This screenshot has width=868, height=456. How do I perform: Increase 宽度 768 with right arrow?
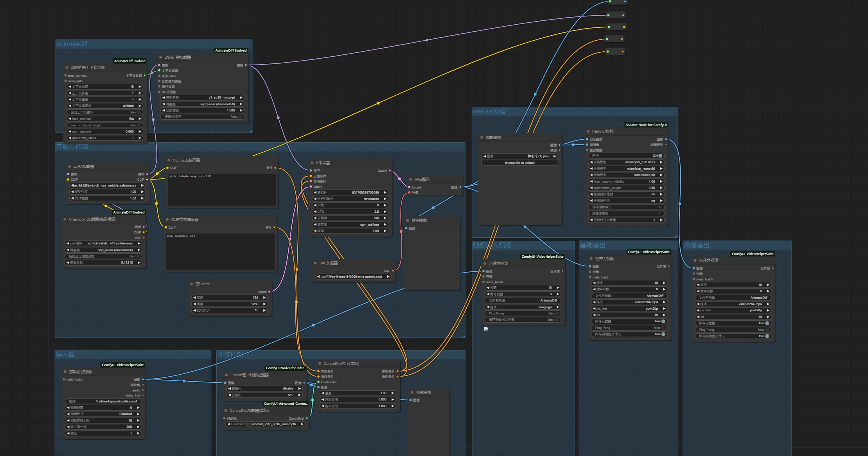[264, 298]
